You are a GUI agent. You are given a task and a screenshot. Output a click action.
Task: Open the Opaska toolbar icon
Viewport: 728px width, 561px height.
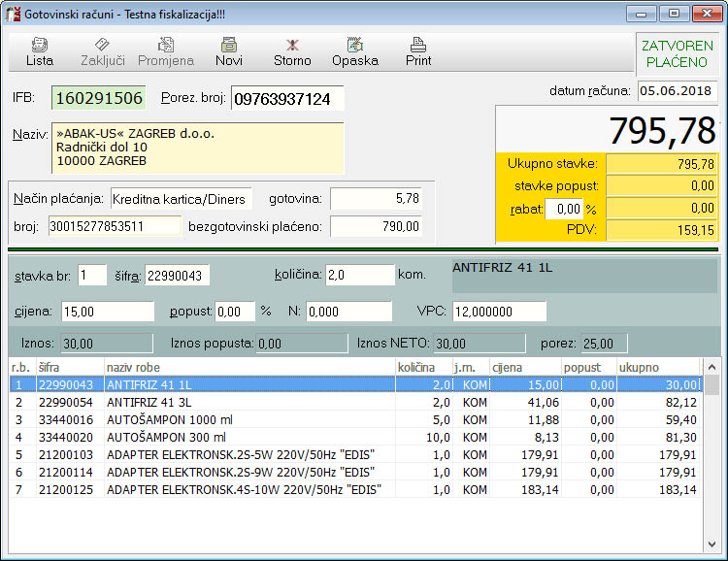(x=354, y=51)
